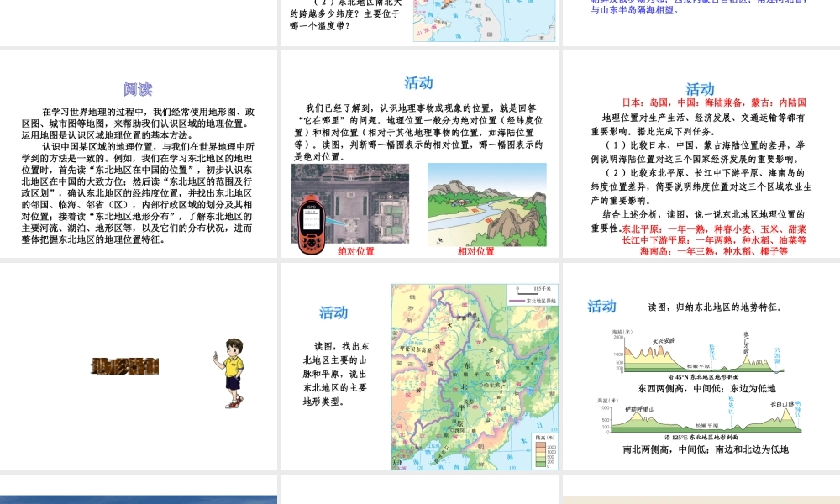This screenshot has width=840, height=504.
Task: Select the slide comparing 日本, 中国, 蒙古
Action: tap(701, 155)
